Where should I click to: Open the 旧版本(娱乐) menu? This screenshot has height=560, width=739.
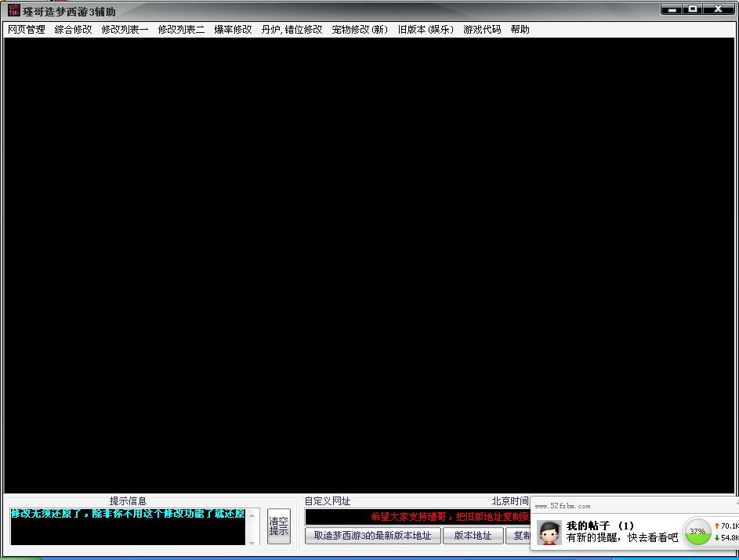(x=426, y=30)
